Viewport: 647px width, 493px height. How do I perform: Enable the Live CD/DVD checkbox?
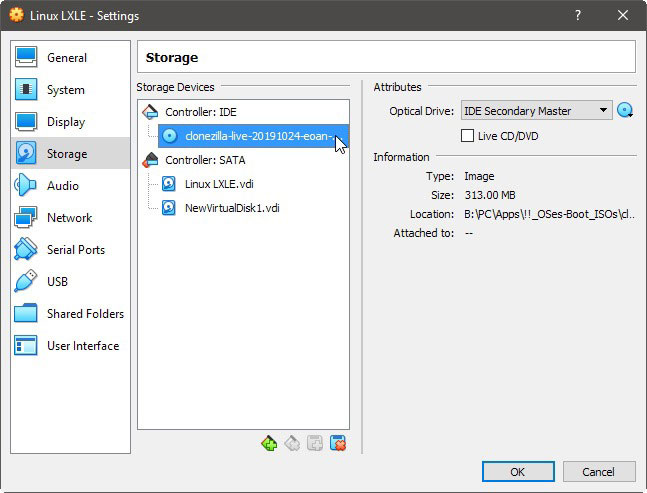(467, 136)
